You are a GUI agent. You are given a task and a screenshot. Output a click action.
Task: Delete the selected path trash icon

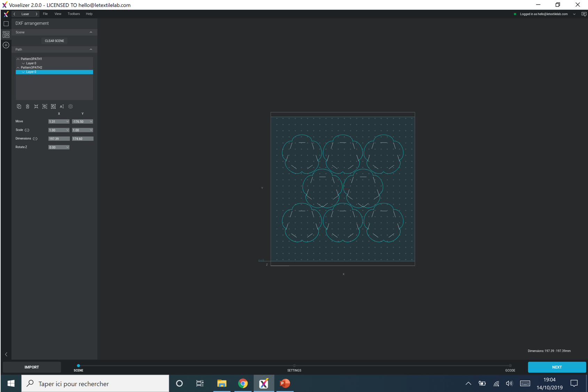28,107
